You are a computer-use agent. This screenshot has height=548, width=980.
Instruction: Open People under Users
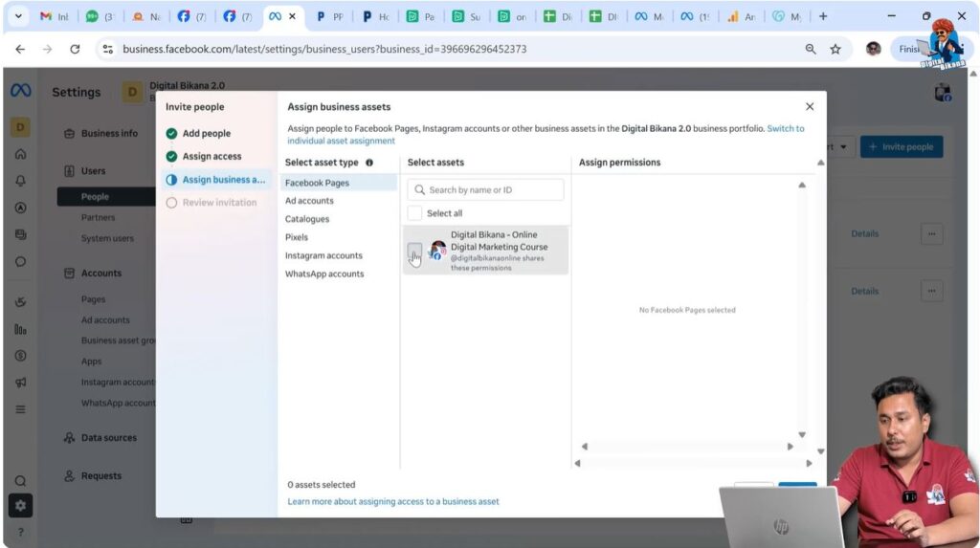coord(106,196)
